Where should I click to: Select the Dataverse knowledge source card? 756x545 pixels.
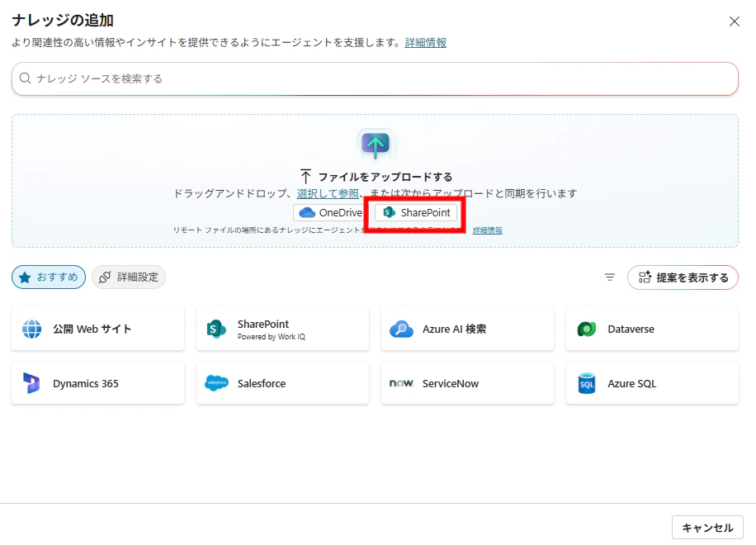pos(652,329)
